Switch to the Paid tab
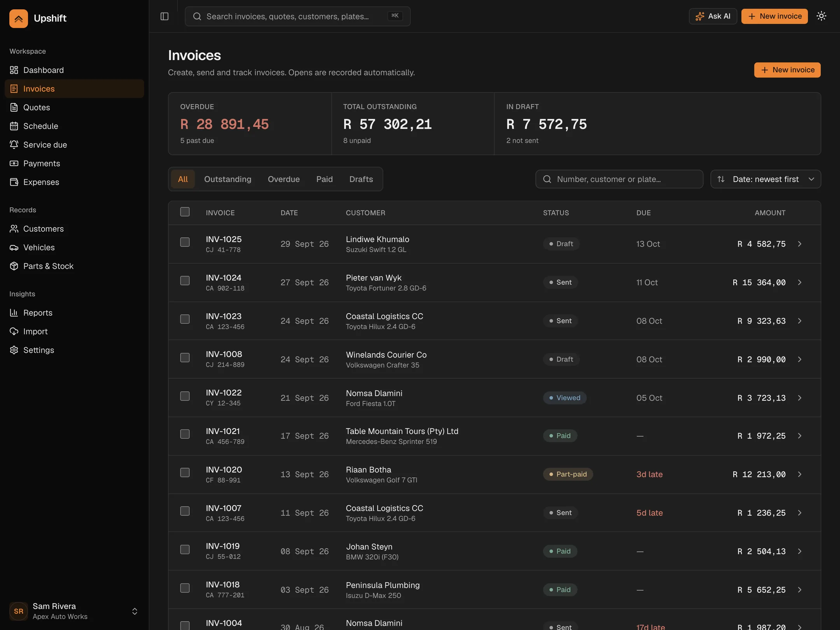The height and width of the screenshot is (630, 840). [x=324, y=179]
